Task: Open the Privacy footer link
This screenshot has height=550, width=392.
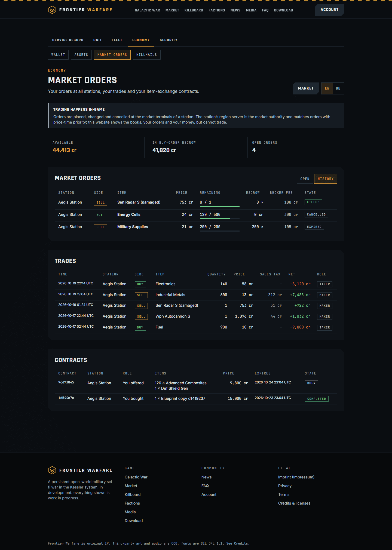Action: [285, 486]
